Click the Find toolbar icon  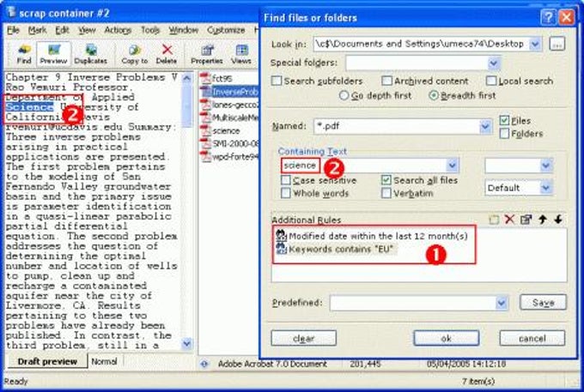click(24, 54)
